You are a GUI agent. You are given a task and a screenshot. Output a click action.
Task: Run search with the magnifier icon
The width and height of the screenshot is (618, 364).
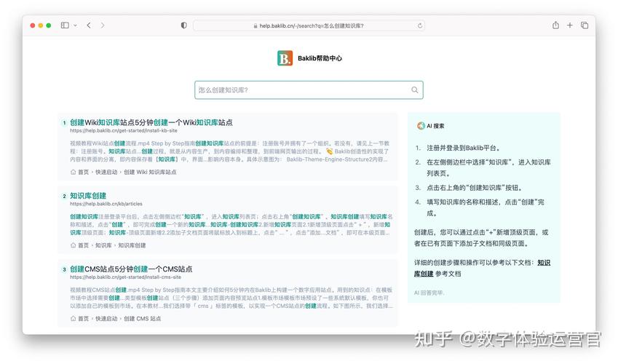pos(415,90)
